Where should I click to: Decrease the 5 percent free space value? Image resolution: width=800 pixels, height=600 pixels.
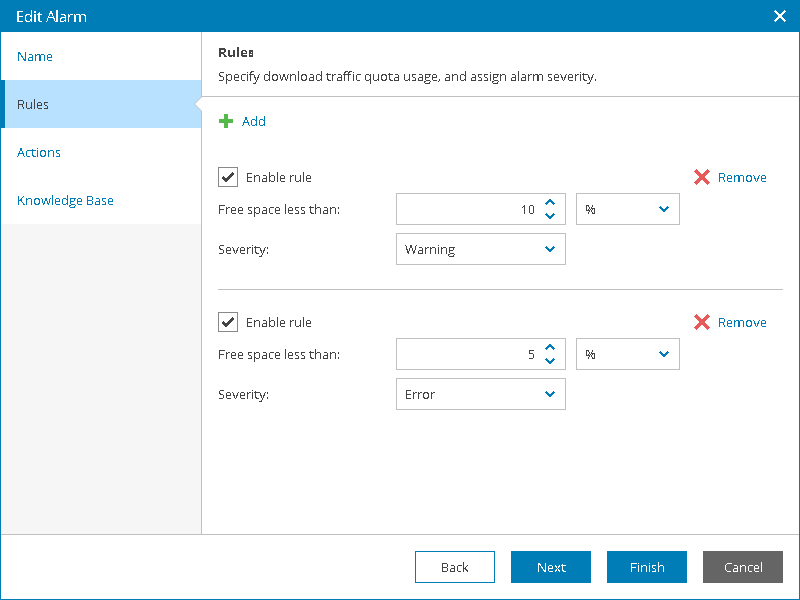pos(550,360)
